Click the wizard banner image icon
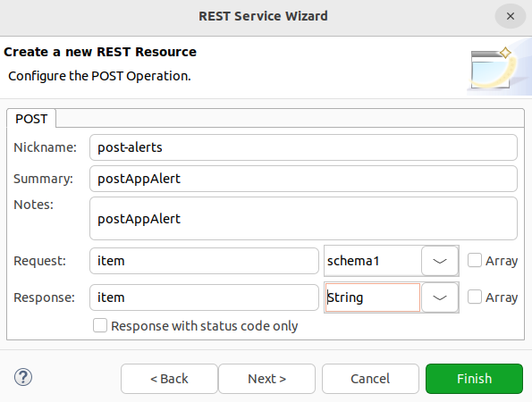The image size is (532, 402). pos(495,70)
